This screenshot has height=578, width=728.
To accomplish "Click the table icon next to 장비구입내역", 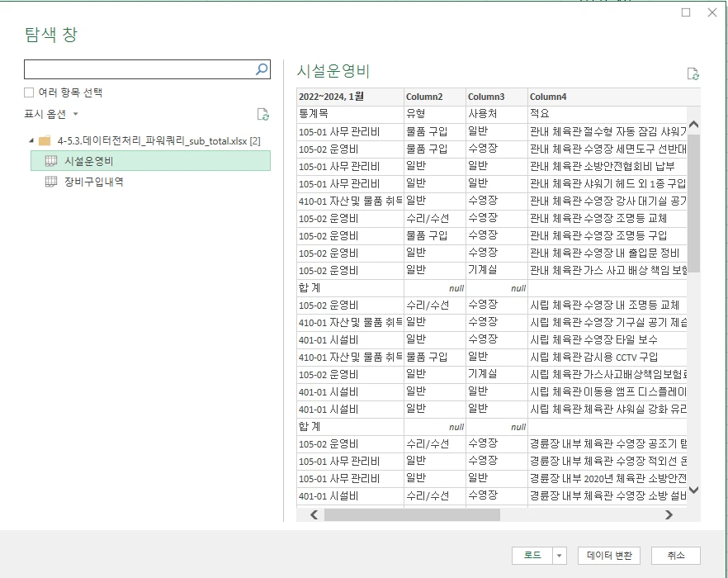I will click(x=50, y=182).
